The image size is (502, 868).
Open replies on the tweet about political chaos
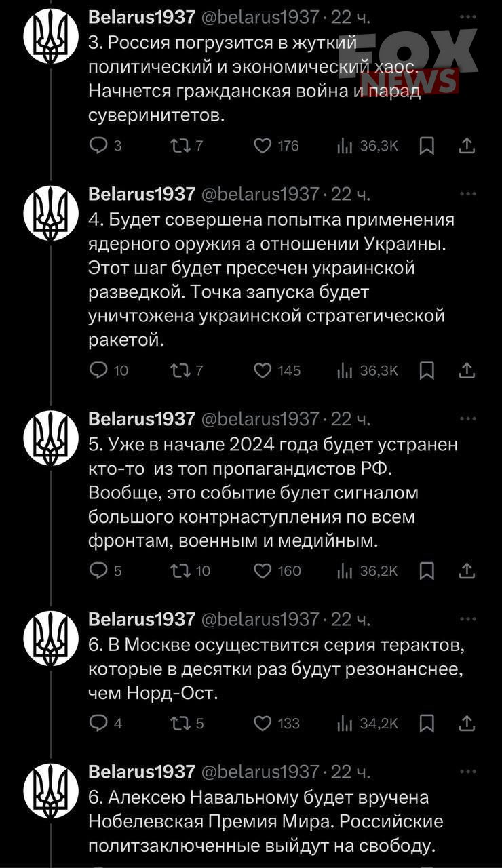point(105,146)
